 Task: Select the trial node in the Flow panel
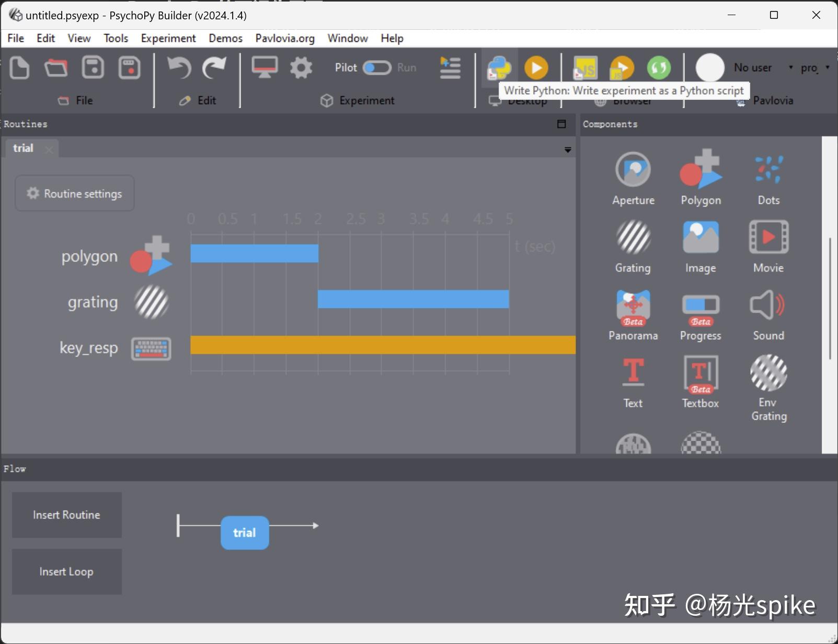(244, 533)
